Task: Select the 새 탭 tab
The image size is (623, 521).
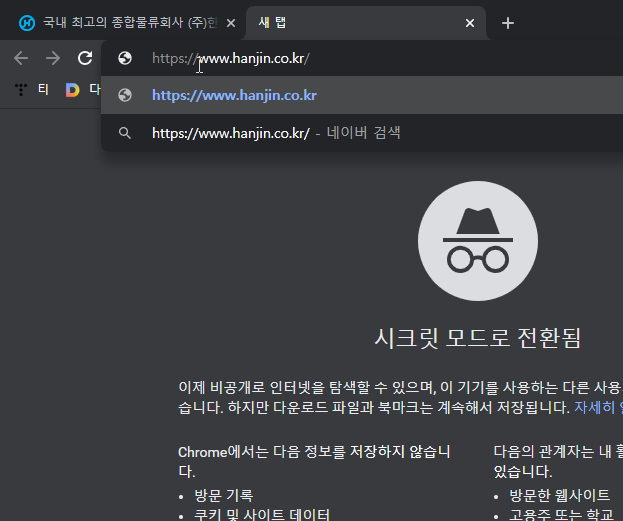Action: (x=366, y=23)
